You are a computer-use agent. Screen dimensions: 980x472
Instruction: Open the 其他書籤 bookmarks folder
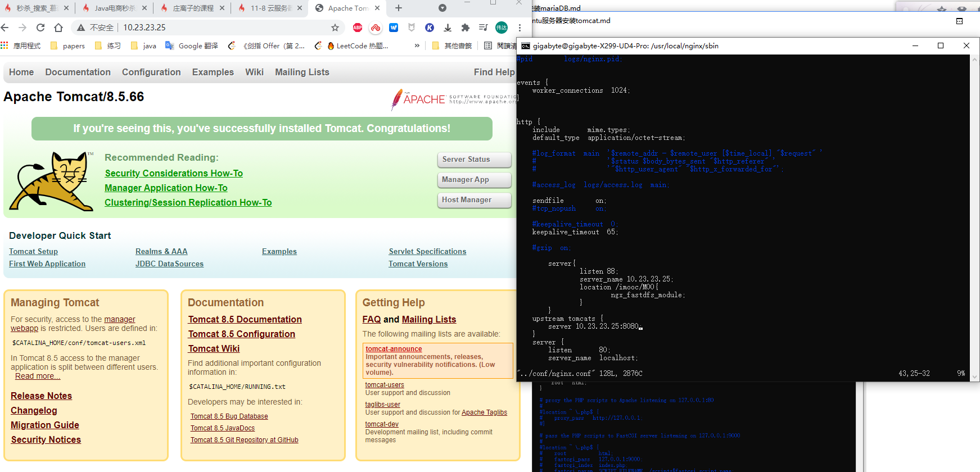point(452,46)
